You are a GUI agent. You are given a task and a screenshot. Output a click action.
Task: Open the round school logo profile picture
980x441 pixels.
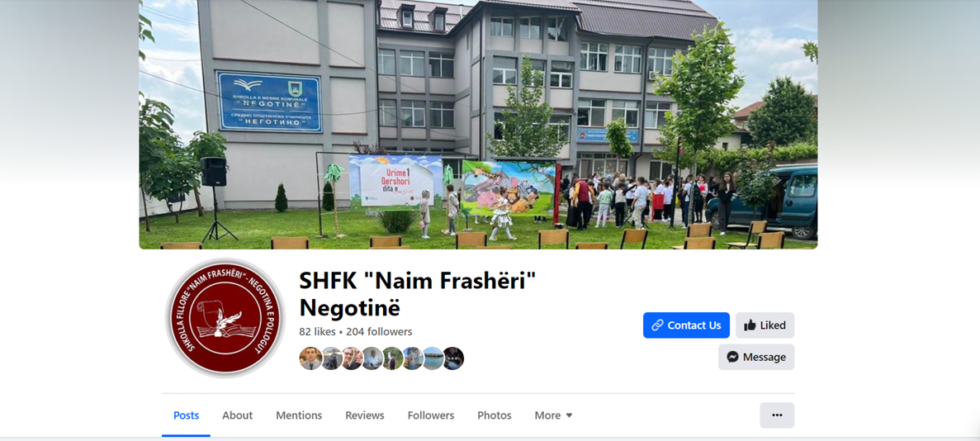[225, 318]
